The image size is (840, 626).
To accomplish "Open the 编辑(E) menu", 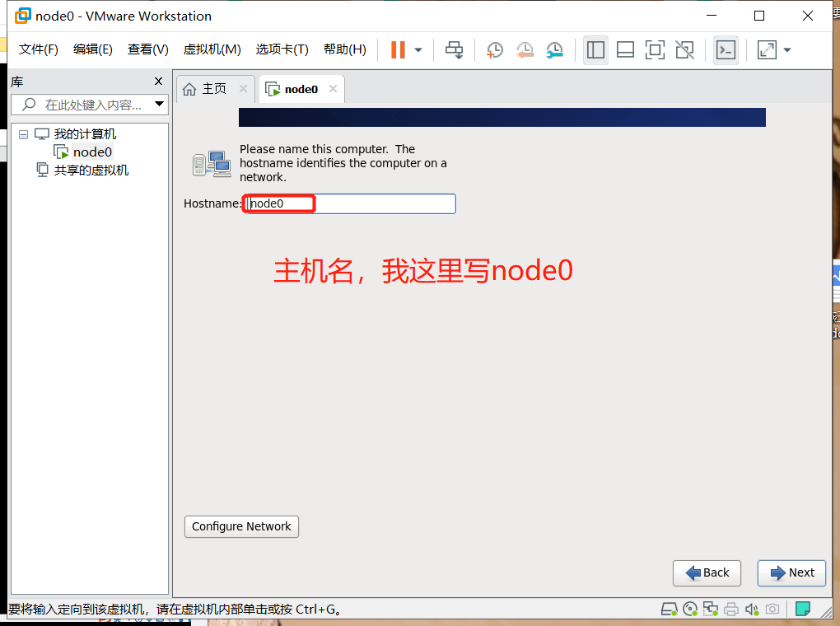I will (93, 50).
